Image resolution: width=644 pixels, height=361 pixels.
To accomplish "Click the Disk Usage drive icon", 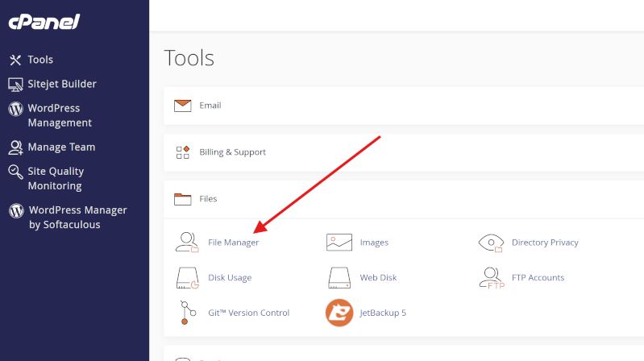I will tap(187, 278).
